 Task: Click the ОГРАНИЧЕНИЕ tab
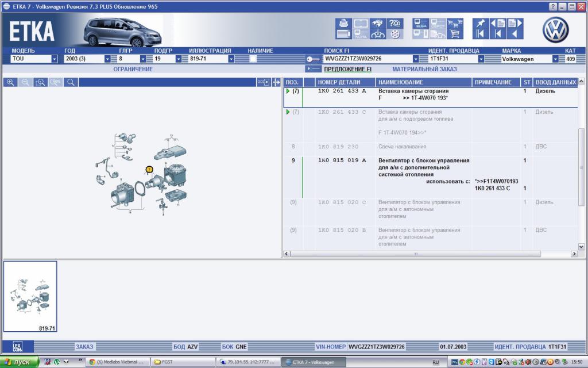point(133,69)
